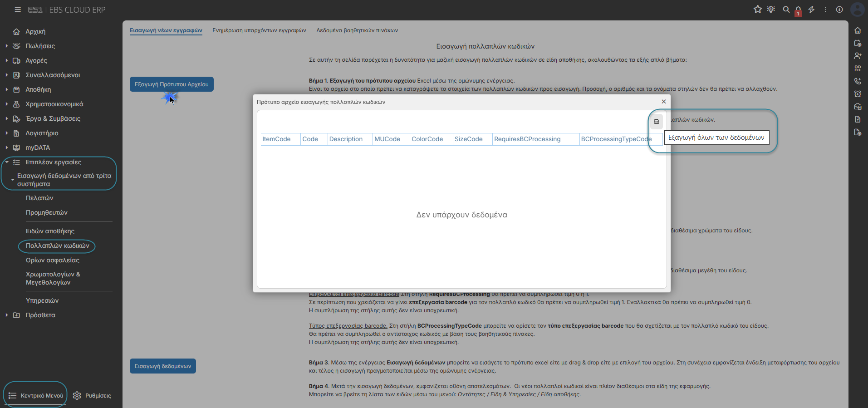The height and width of the screenshot is (408, 868).
Task: Open the notifications bell with badge
Action: click(798, 10)
